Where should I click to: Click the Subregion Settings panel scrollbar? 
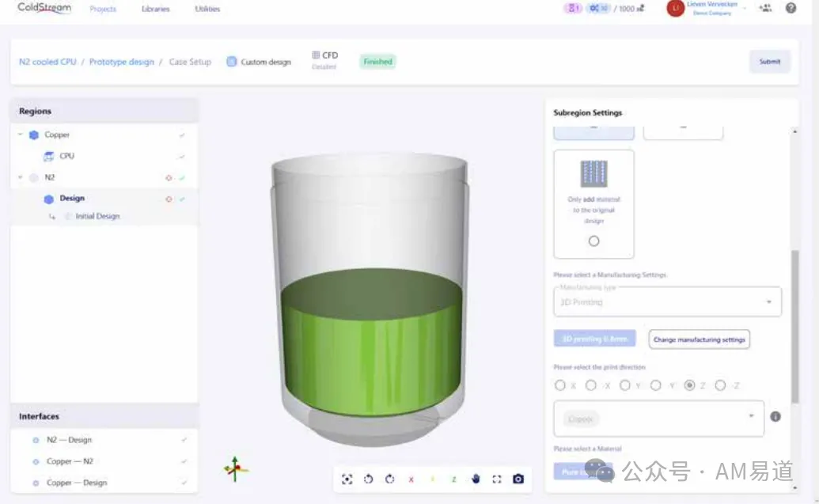(x=795, y=327)
